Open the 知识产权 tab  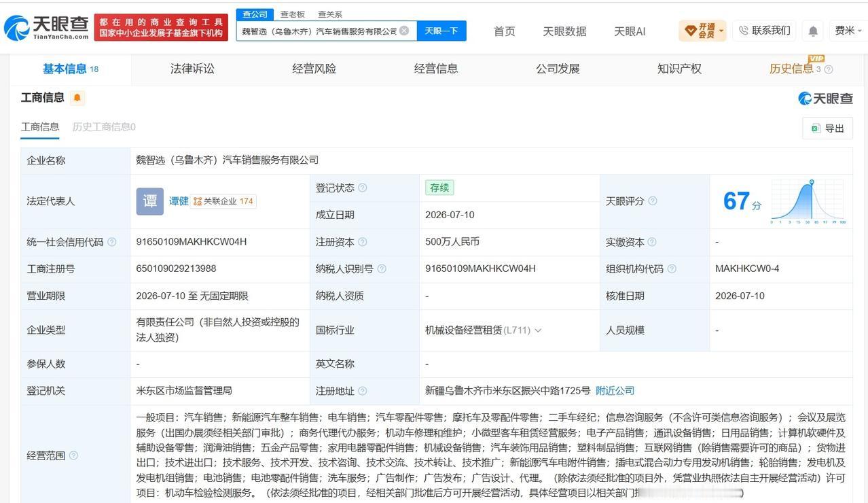(x=679, y=69)
